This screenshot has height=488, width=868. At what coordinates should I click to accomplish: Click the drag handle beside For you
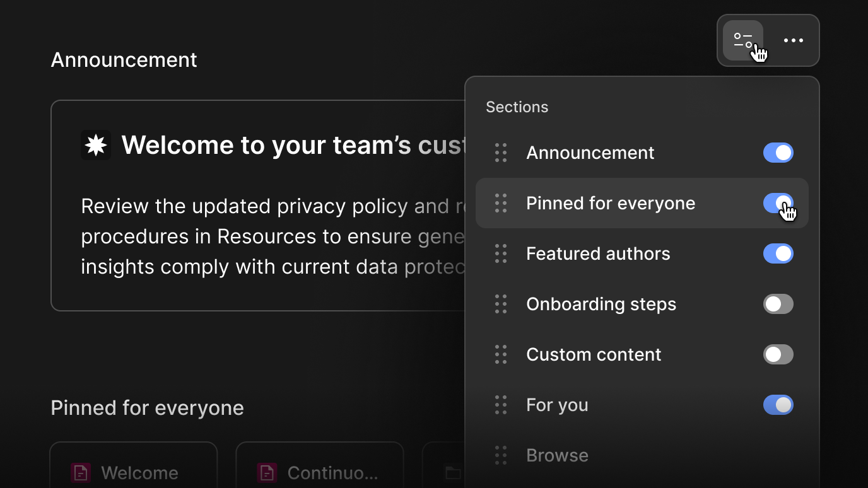501,405
